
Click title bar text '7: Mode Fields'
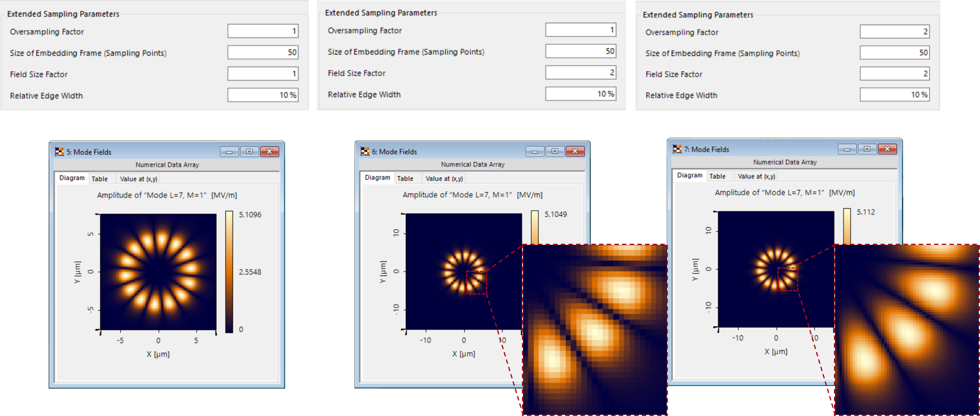(706, 149)
